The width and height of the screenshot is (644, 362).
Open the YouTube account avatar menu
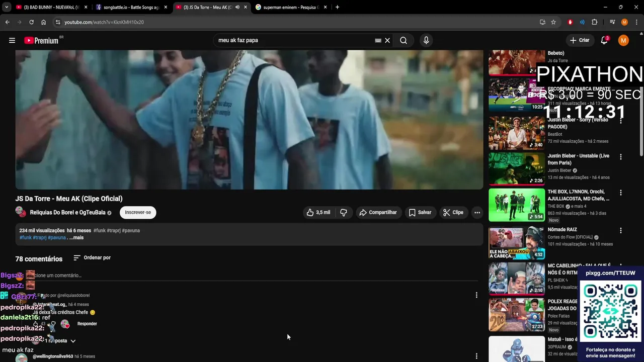[623, 40]
